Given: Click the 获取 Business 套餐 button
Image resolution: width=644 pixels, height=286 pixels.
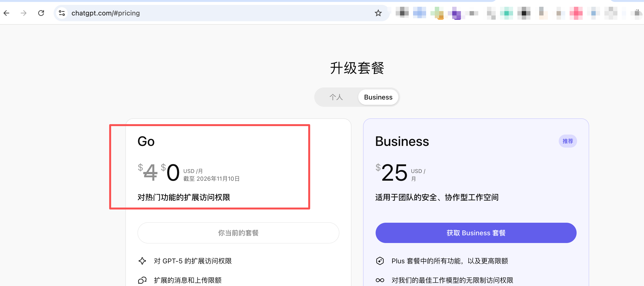Looking at the screenshot, I should (476, 233).
